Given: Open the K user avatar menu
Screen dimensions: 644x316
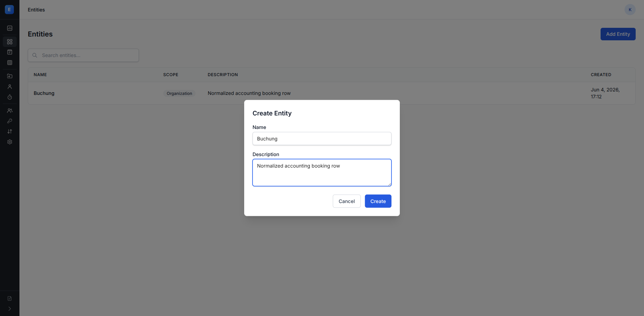Looking at the screenshot, I should click(630, 10).
